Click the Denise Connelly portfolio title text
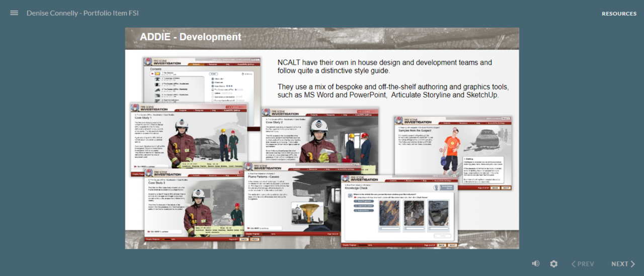Viewport: 644px width, 276px height. coord(83,13)
